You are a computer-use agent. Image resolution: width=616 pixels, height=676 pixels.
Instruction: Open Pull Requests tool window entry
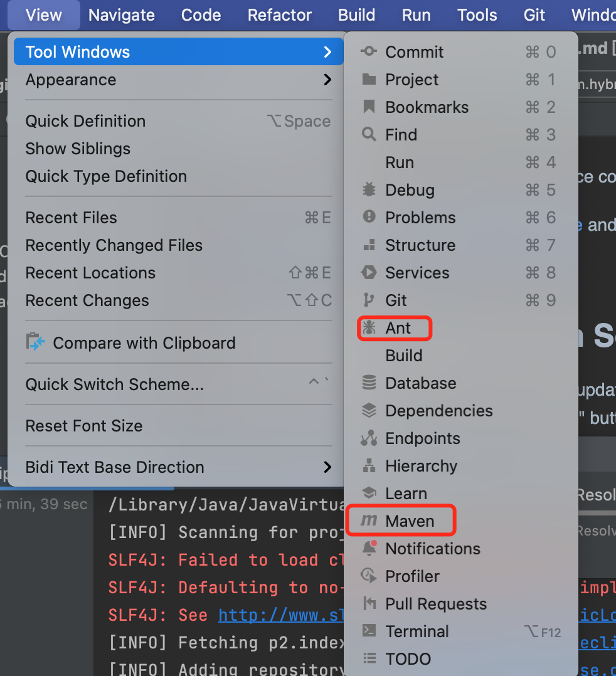436,604
